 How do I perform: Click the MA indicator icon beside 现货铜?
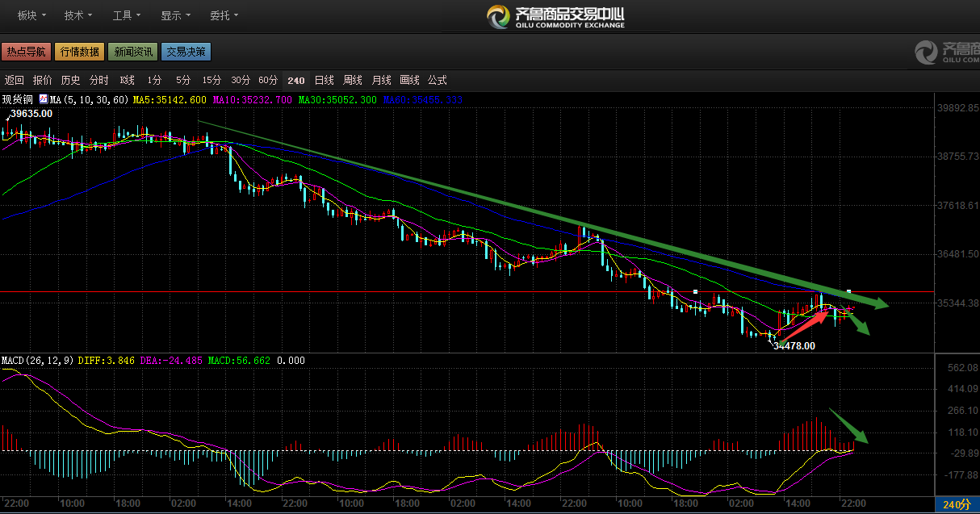pyautogui.click(x=43, y=99)
